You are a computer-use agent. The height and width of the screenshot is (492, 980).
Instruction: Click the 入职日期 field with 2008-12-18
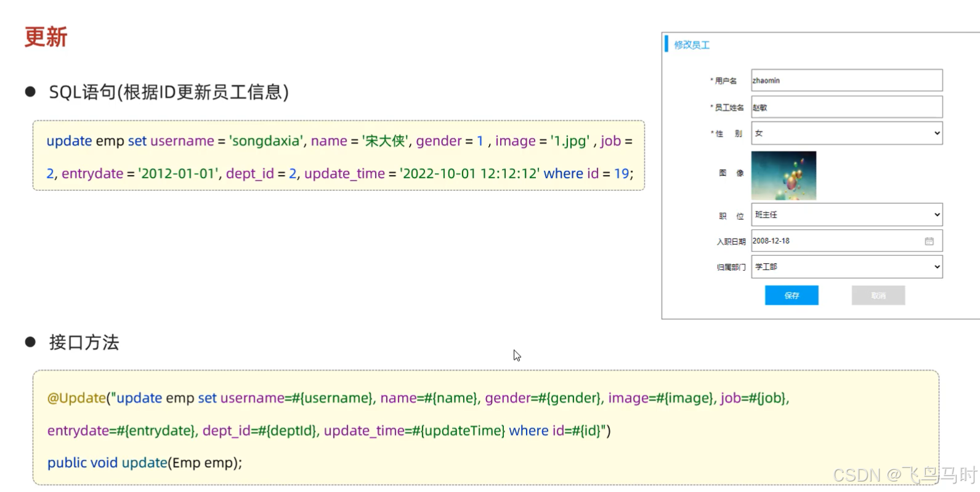pyautogui.click(x=846, y=240)
